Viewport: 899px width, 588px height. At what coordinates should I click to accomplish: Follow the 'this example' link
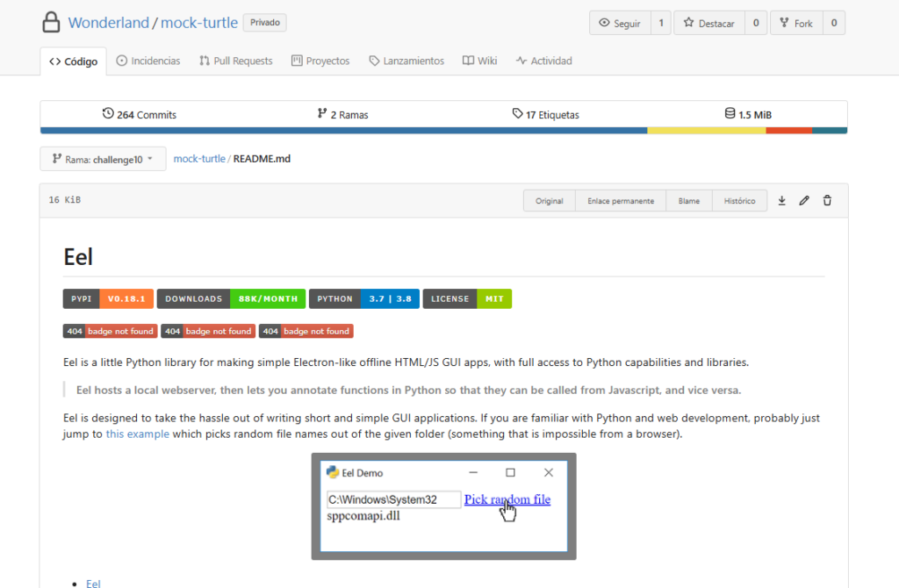point(138,434)
